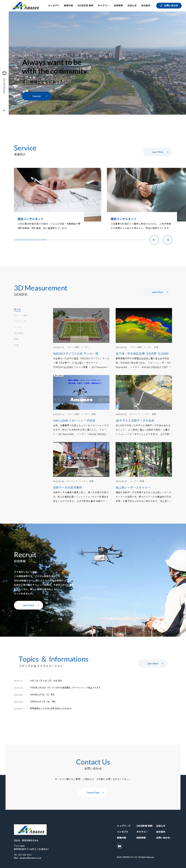Select the 動画 filter in the sidebar list

tap(16, 339)
